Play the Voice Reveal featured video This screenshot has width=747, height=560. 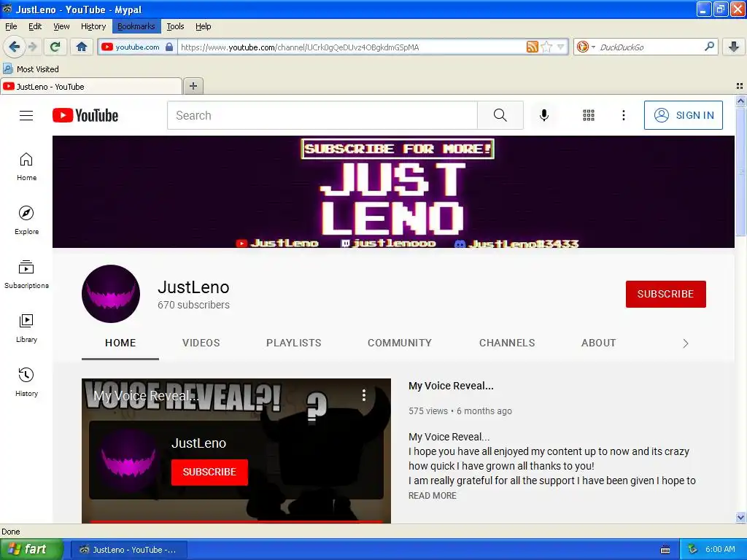pyautogui.click(x=236, y=451)
